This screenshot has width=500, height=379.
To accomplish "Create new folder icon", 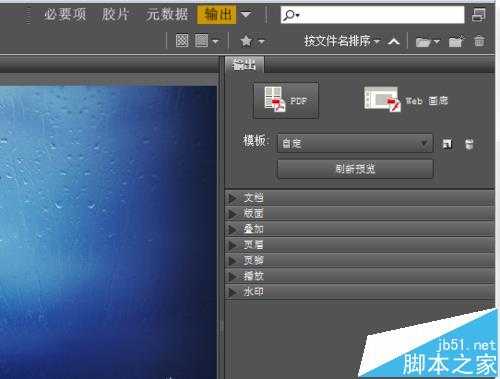I will (456, 42).
